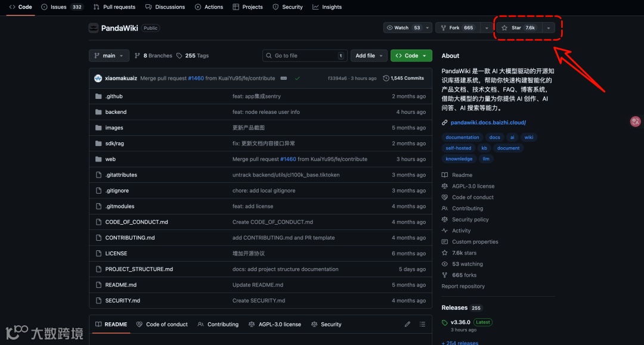The image size is (644, 345).
Task: Click commit message 'feat: node release user info'
Action: [266, 112]
